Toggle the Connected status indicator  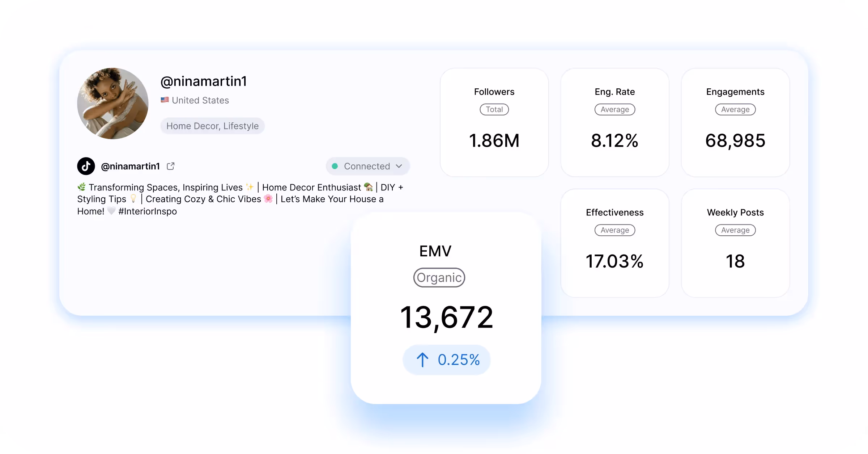coord(367,166)
